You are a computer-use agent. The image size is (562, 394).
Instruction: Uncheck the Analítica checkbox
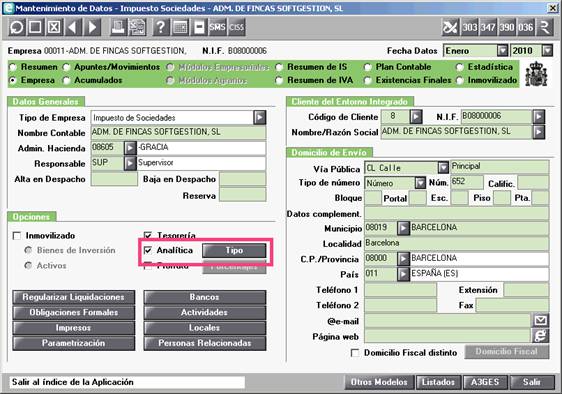[148, 250]
